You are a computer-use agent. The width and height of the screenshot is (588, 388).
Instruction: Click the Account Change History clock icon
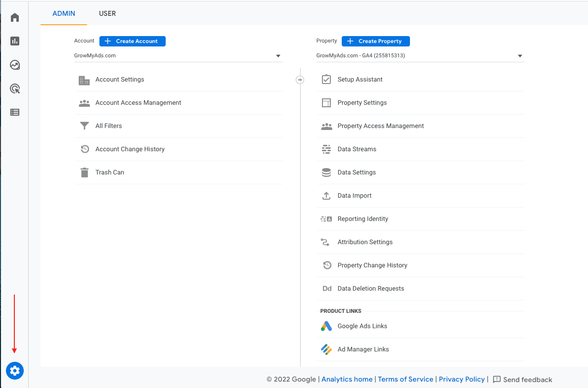pos(85,149)
